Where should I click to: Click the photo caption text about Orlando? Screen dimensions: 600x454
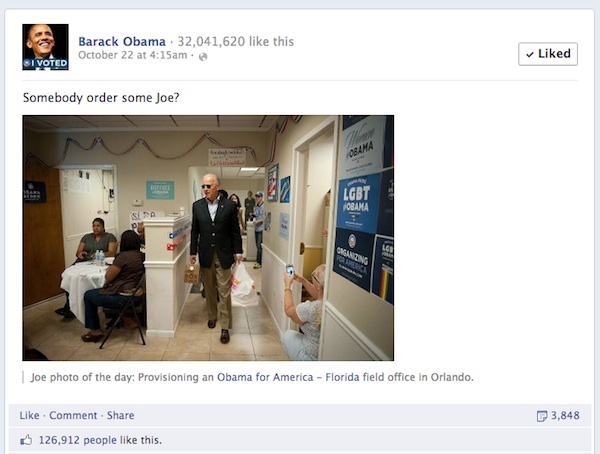click(252, 377)
